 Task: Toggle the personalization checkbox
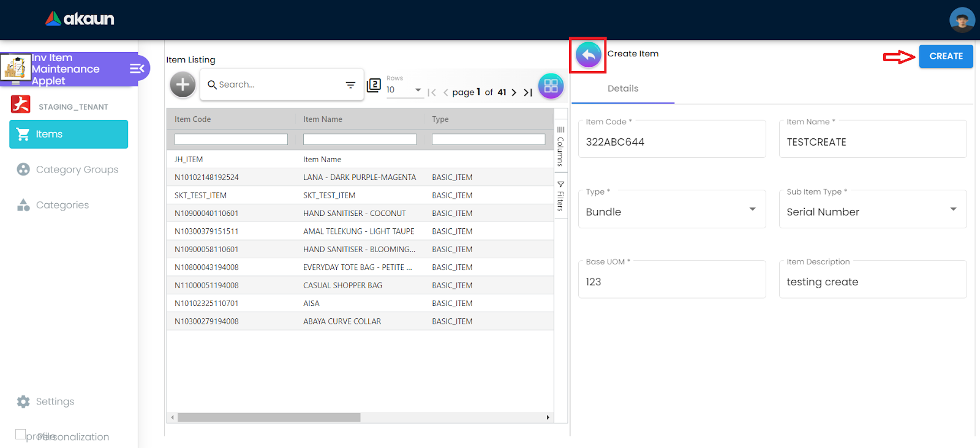(21, 435)
